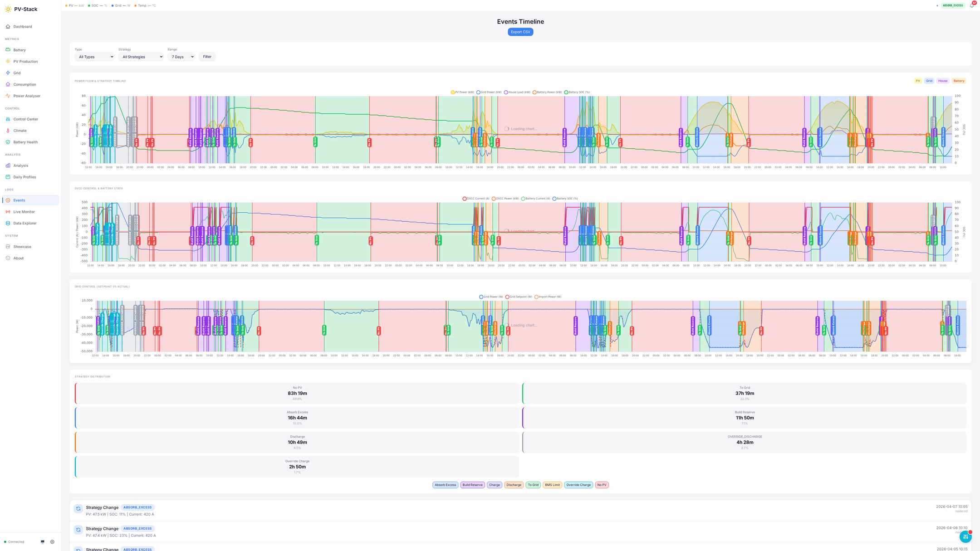The image size is (980, 551).
Task: Open the Strategy dropdown All Strategies
Action: 141,57
